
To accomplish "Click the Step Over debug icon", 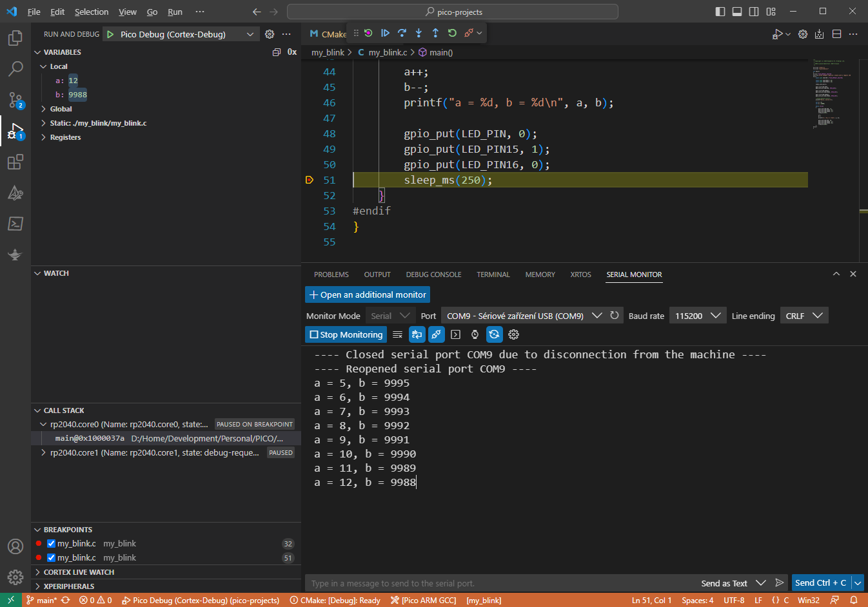I will click(x=402, y=33).
